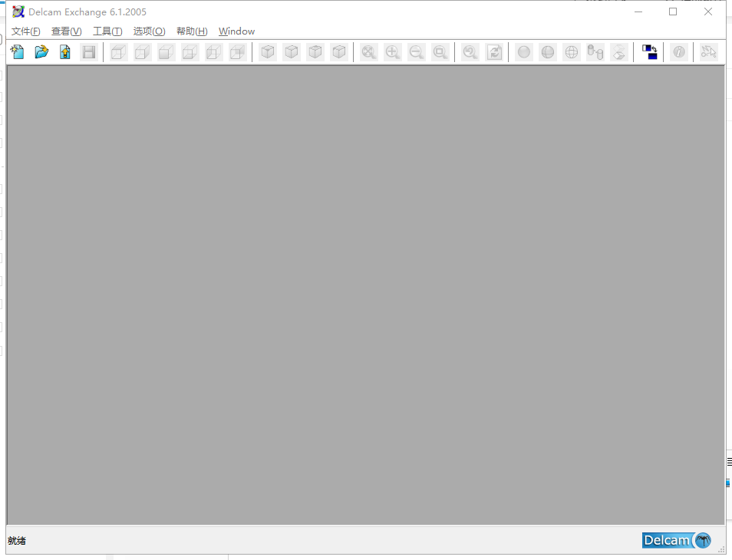Screen dimensions: 732x560
Task: Minimize the Delcam Exchange window
Action: (x=638, y=12)
